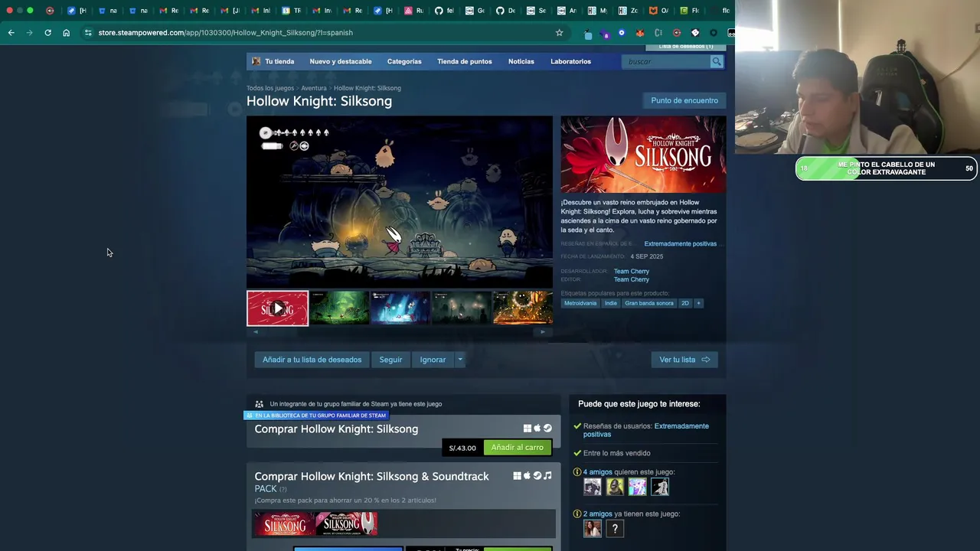
Task: Open the browser home page icon
Action: 66,33
